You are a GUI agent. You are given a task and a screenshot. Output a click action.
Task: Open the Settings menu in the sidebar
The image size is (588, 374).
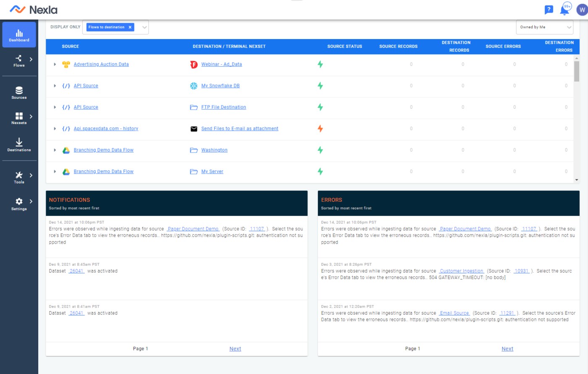click(19, 204)
